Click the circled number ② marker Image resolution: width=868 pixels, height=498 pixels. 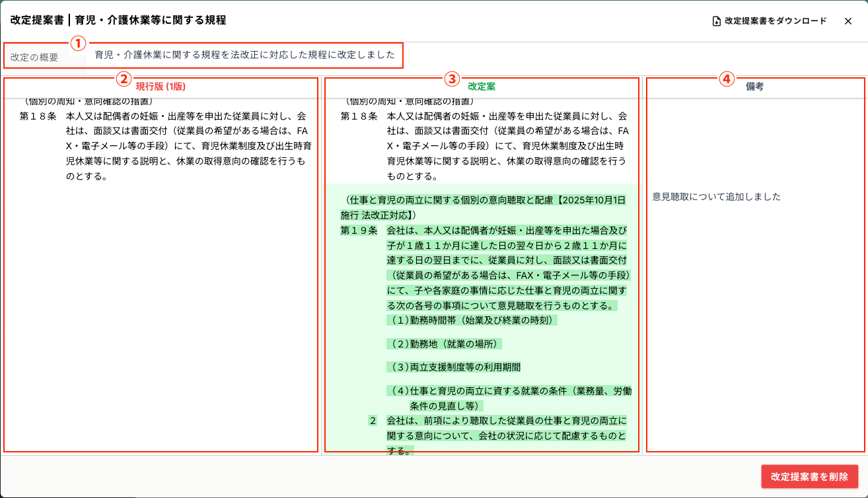124,79
